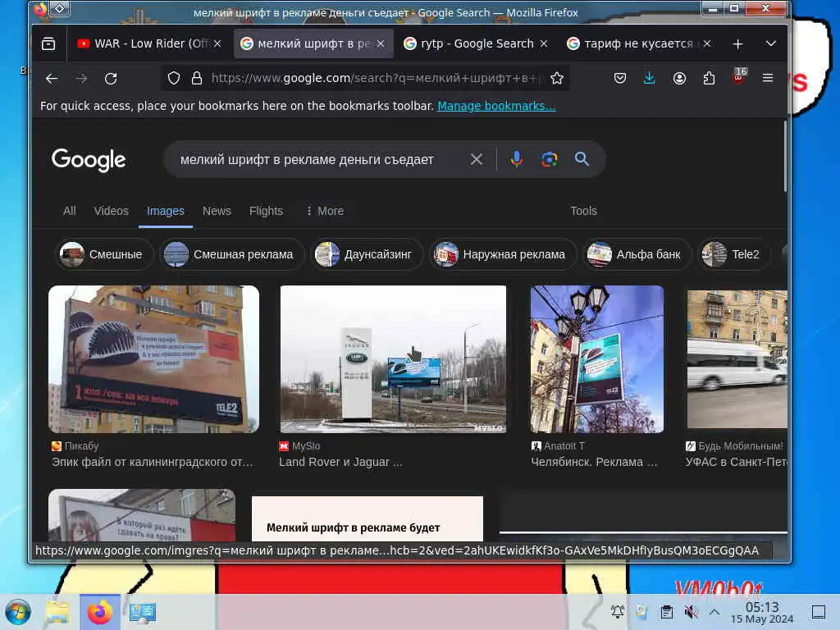Screen dimensions: 840x630
Task: Close the active мелкий шрифт tab
Action: (x=381, y=43)
